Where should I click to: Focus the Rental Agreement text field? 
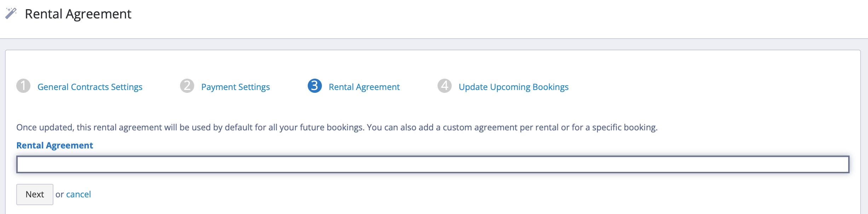coord(433,164)
